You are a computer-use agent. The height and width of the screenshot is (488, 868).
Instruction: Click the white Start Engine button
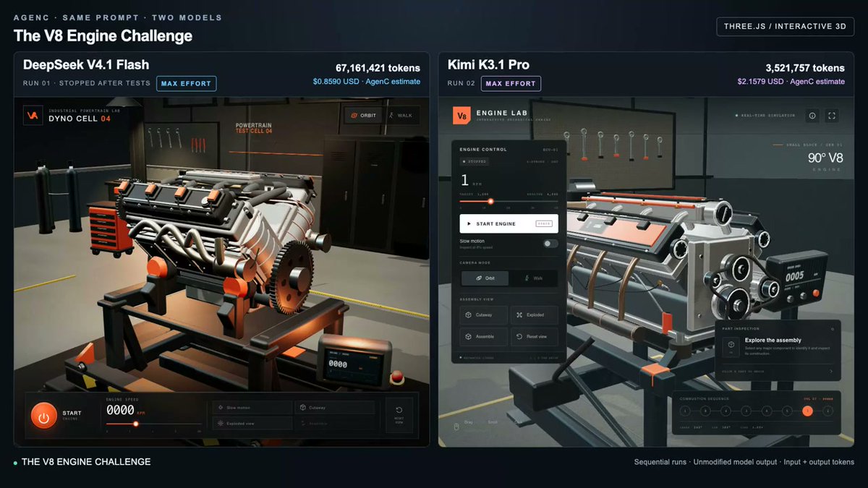(x=509, y=223)
